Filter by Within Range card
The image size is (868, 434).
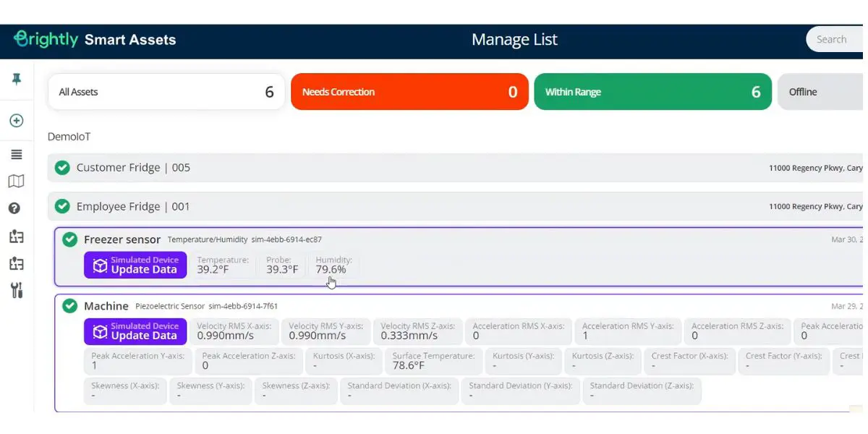click(x=652, y=92)
